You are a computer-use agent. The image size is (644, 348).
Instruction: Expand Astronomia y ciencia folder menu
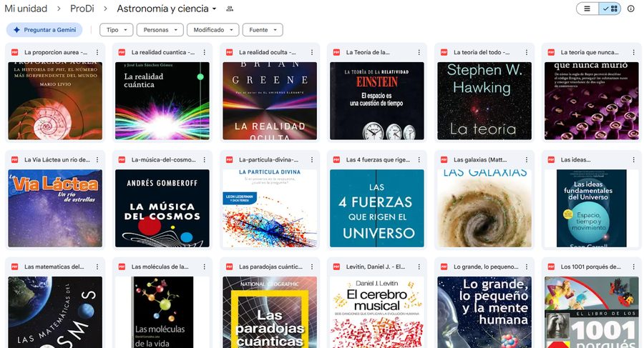(215, 9)
